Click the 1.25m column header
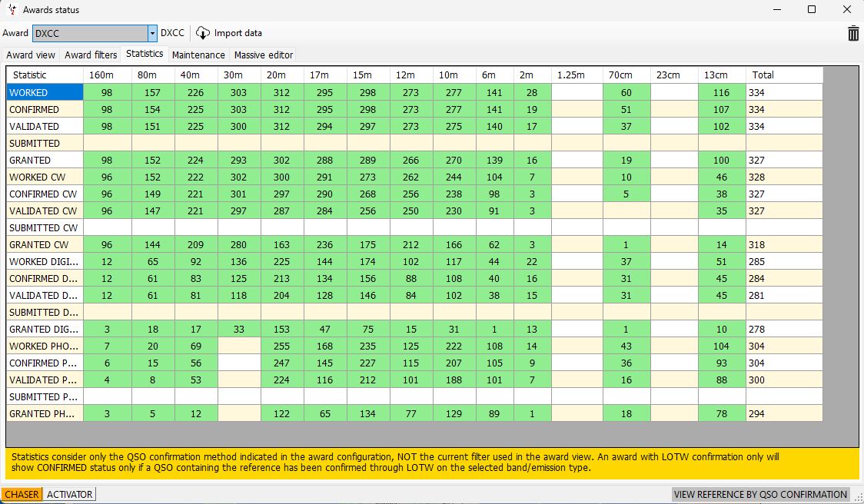This screenshot has width=864, height=504. point(577,75)
